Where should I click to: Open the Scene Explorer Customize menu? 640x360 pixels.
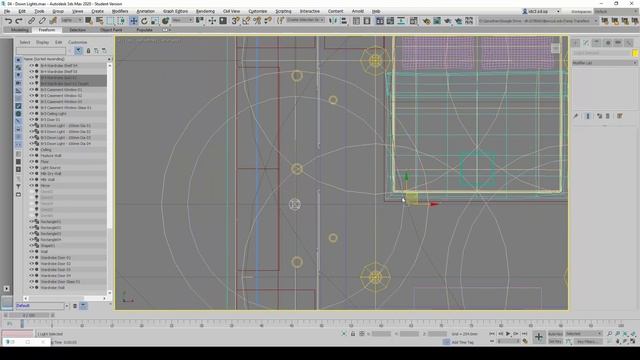(x=78, y=42)
